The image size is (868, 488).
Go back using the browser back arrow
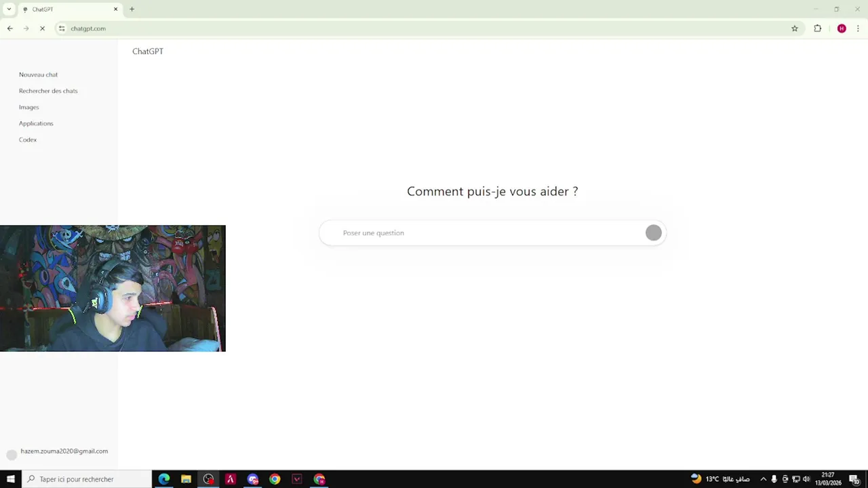point(10,28)
